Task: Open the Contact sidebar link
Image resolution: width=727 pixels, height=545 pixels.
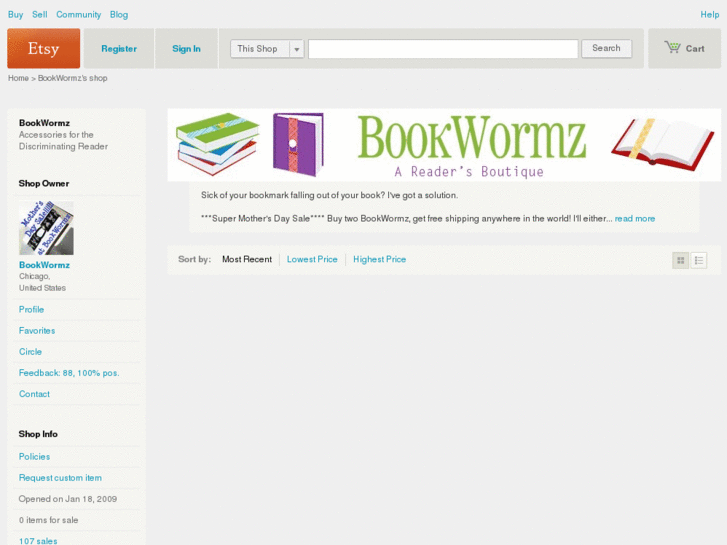Action: [34, 394]
